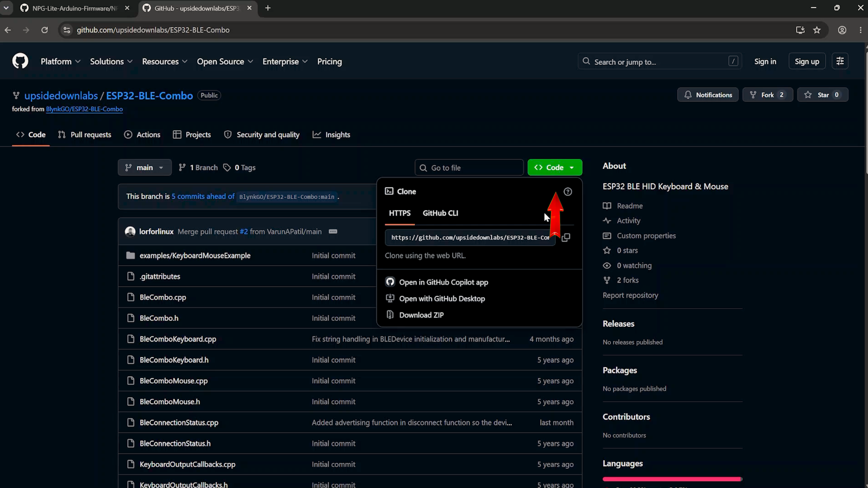Star the ESP32-BLE-Combo repository
The width and height of the screenshot is (868, 488).
tap(822, 95)
